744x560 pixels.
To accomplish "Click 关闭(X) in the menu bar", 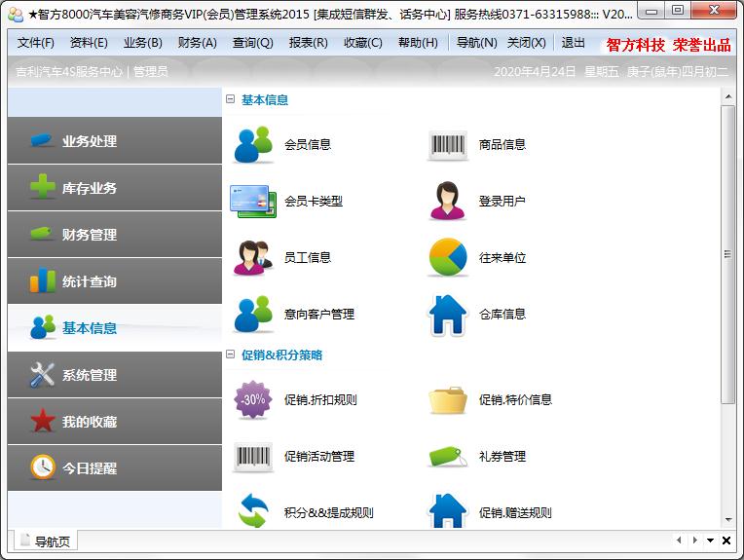I will click(x=526, y=43).
